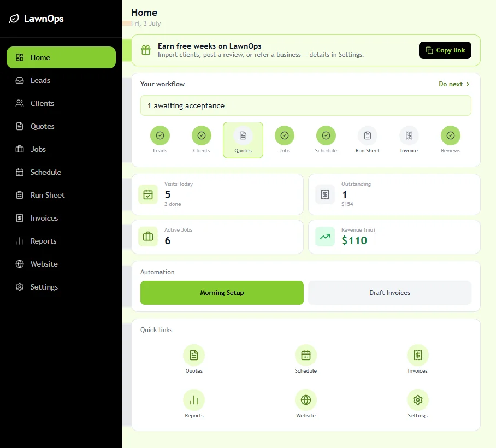The height and width of the screenshot is (448, 496).
Task: Click the 'Automation' section heading
Action: click(x=157, y=272)
